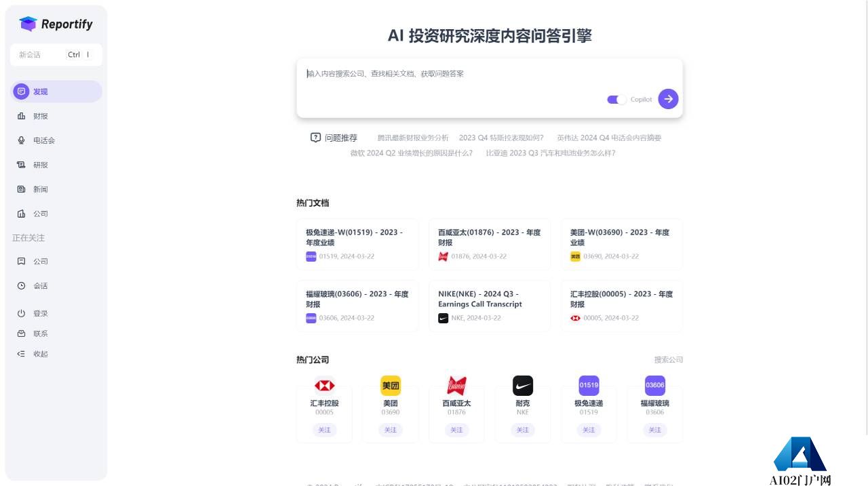Select suggestion 比亚迪 2023 Q3 汽车和电池业务
This screenshot has width=868, height=486.
coord(551,153)
